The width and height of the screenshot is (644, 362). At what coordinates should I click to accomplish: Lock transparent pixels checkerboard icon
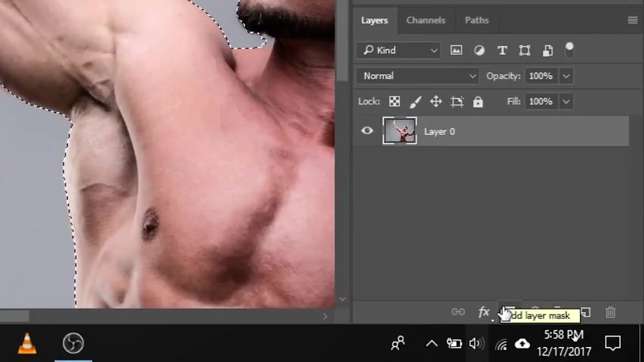394,102
